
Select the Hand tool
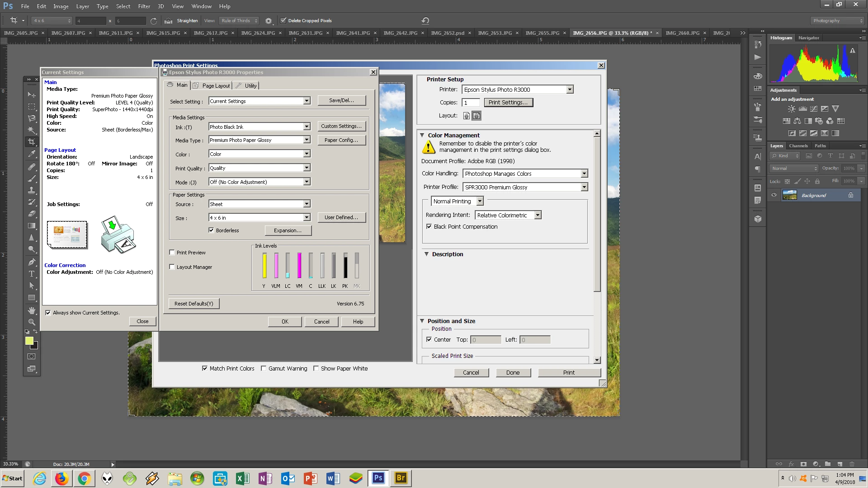pyautogui.click(x=32, y=310)
